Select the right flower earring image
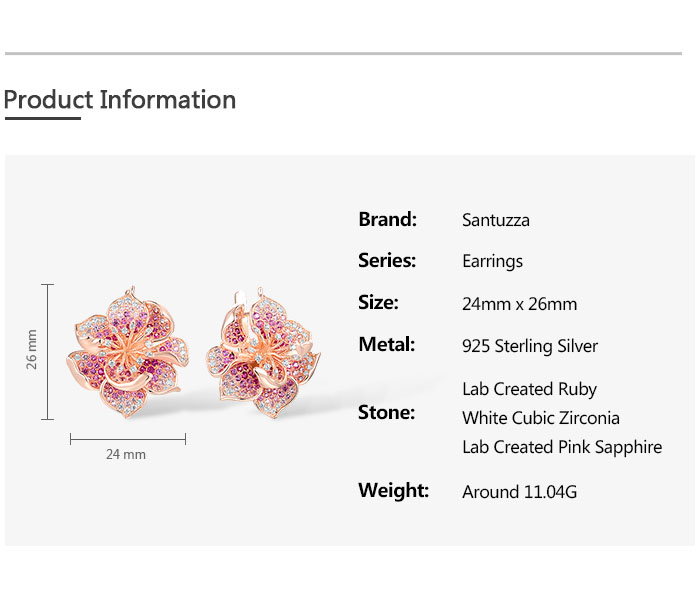 point(263,353)
